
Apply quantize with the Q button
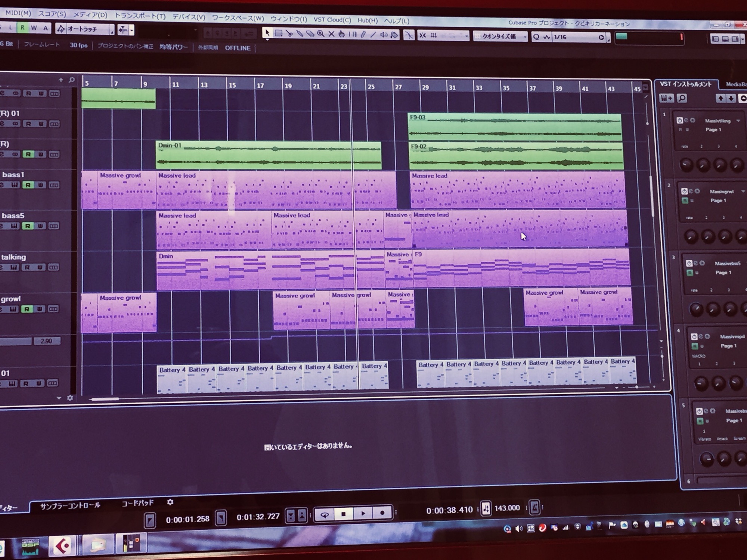point(537,37)
